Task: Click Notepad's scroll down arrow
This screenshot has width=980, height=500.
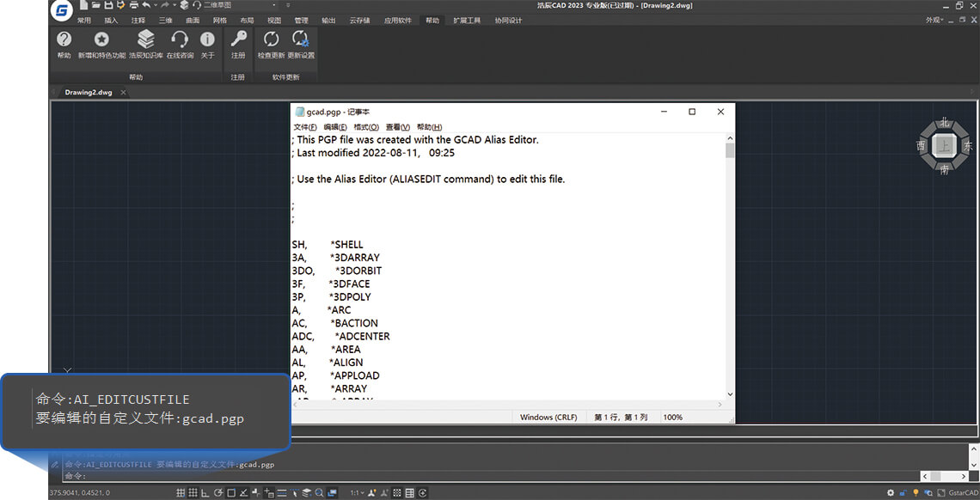Action: (729, 393)
